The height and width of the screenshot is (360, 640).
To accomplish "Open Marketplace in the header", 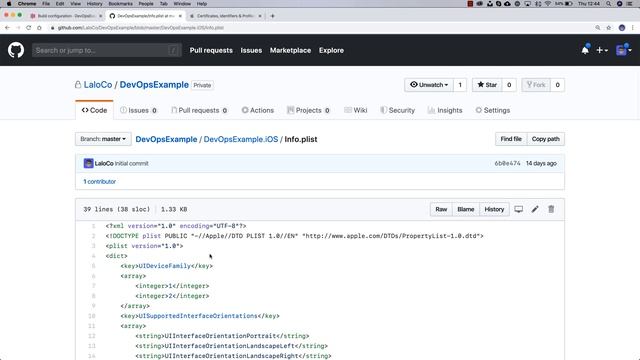I will [290, 50].
